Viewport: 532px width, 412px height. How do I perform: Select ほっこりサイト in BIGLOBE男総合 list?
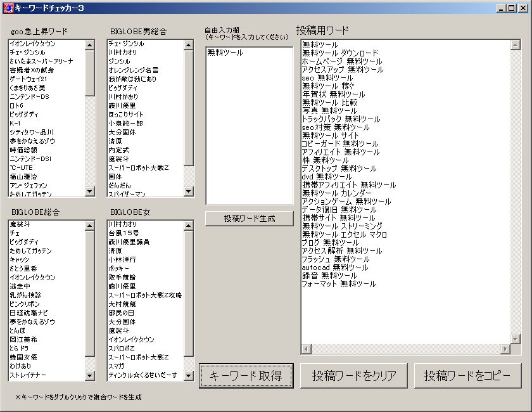[126, 115]
